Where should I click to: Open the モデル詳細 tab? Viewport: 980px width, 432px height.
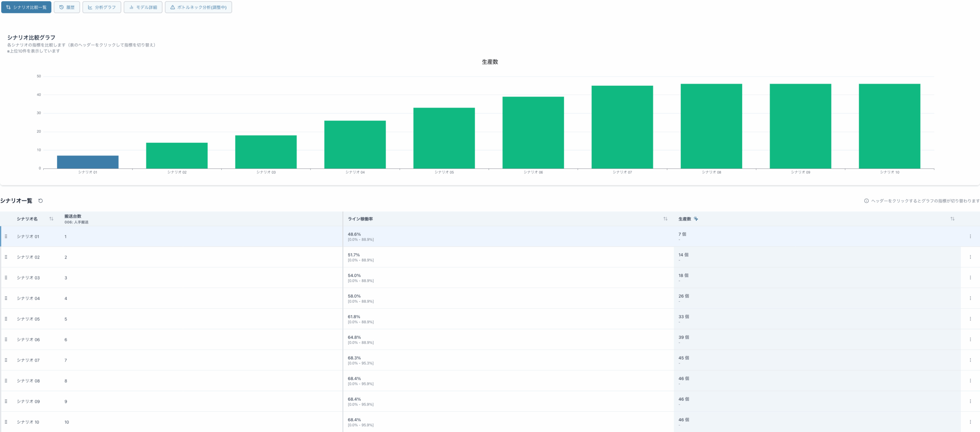coord(143,7)
